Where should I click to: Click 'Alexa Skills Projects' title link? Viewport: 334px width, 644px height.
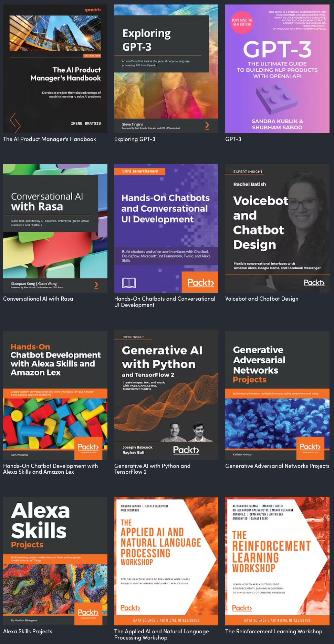tap(28, 631)
